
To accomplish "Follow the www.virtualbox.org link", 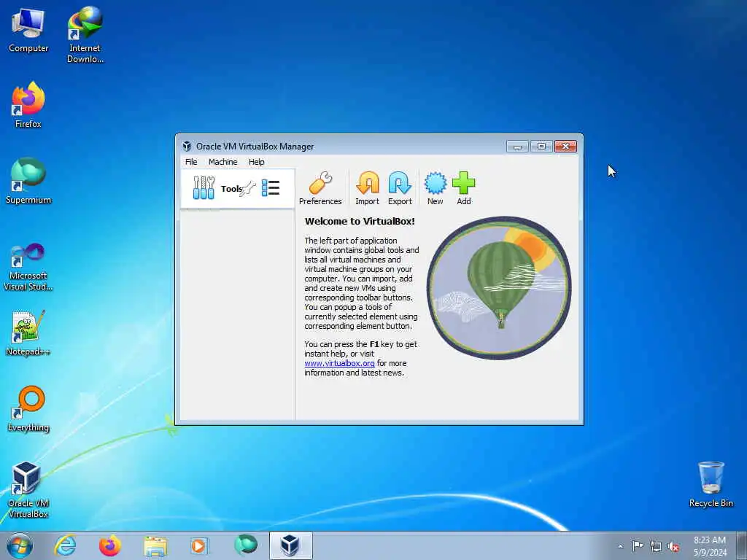I will (339, 363).
